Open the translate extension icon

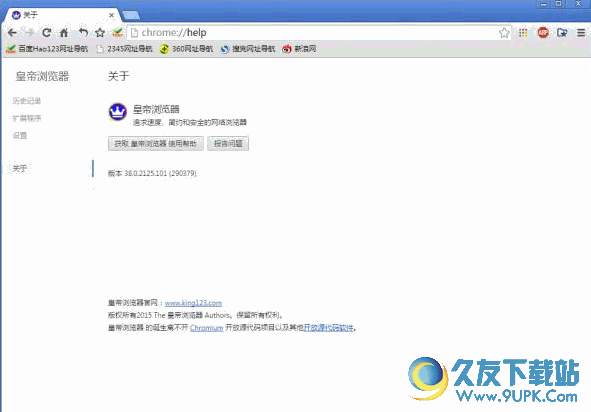pyautogui.click(x=562, y=33)
